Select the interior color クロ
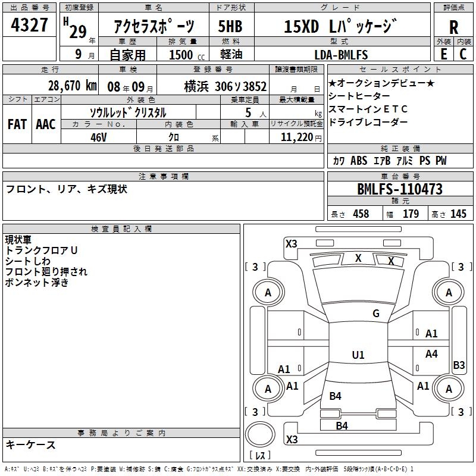476x476 pixels. pyautogui.click(x=174, y=137)
